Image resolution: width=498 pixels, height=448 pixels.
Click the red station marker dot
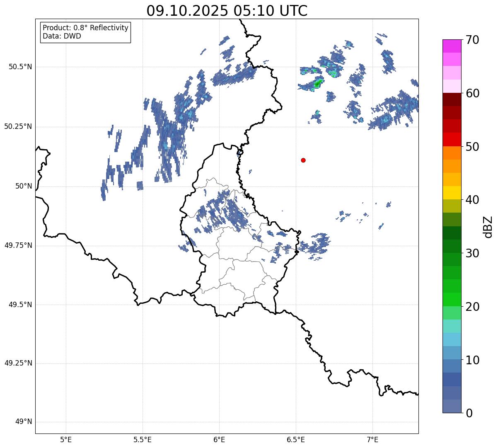(x=303, y=160)
